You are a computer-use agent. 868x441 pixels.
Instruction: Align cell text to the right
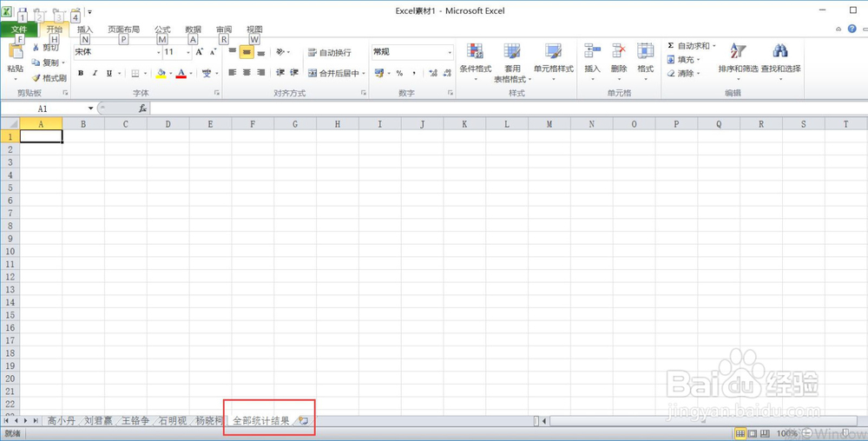click(260, 72)
